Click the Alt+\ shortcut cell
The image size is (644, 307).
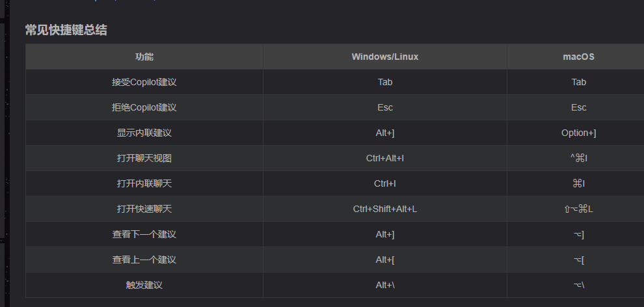385,285
